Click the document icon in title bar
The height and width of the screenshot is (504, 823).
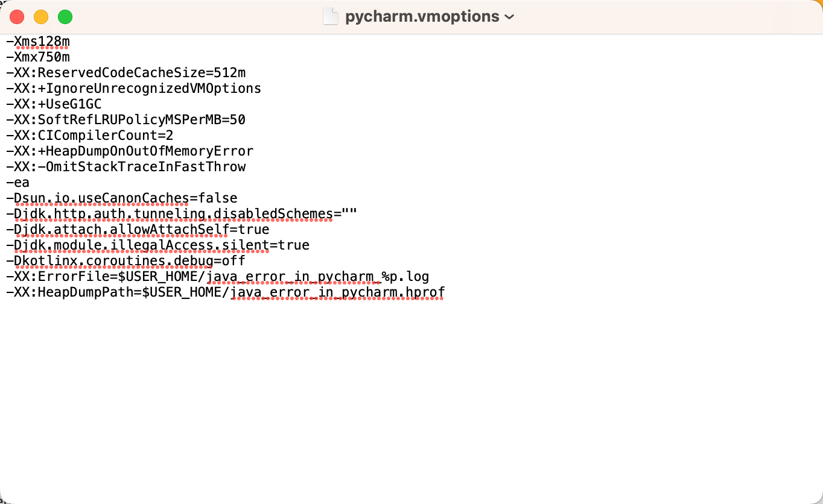click(331, 16)
